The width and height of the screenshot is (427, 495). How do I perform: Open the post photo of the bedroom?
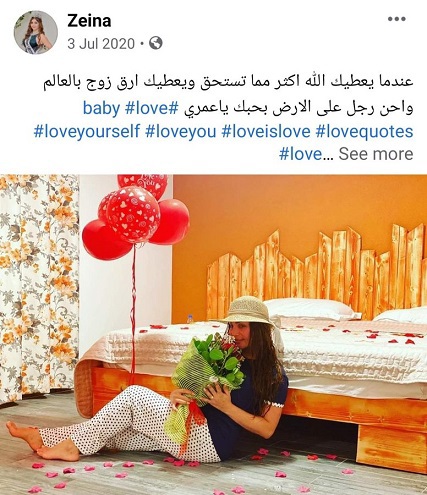tap(213, 335)
